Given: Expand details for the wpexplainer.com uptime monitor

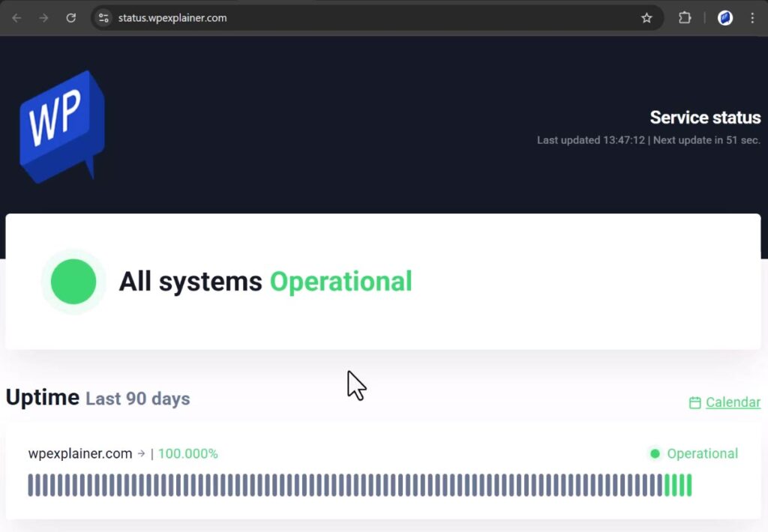Looking at the screenshot, I should [141, 453].
